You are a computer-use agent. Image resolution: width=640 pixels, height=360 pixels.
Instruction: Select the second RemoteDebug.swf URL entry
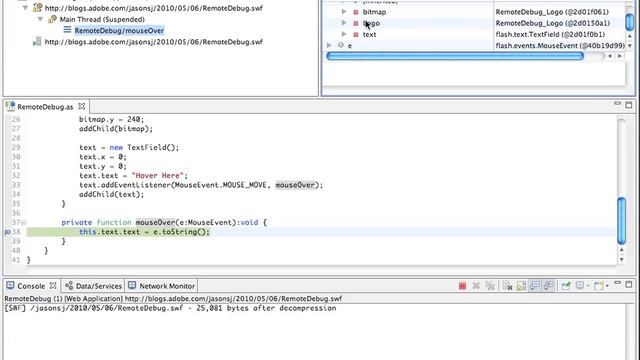153,42
